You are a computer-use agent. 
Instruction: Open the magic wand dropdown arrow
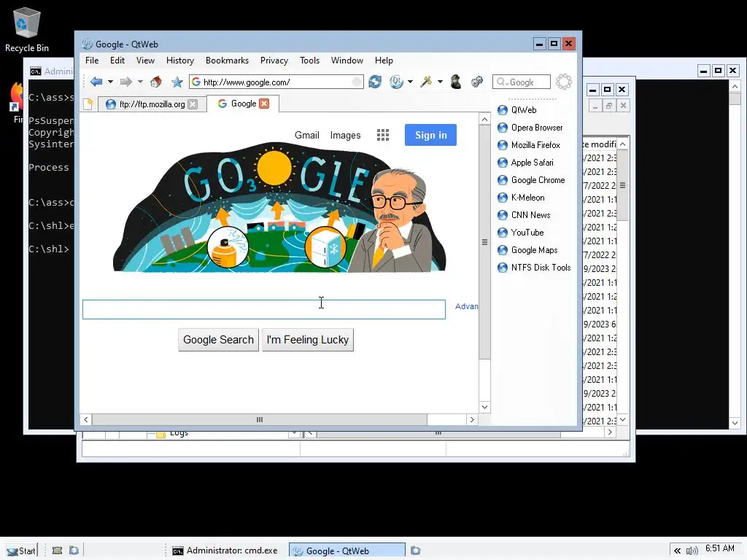[440, 82]
